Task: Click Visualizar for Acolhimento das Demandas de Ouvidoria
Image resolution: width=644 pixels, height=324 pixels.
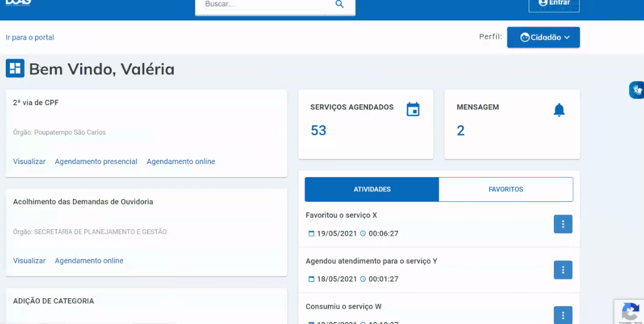Action: click(29, 261)
